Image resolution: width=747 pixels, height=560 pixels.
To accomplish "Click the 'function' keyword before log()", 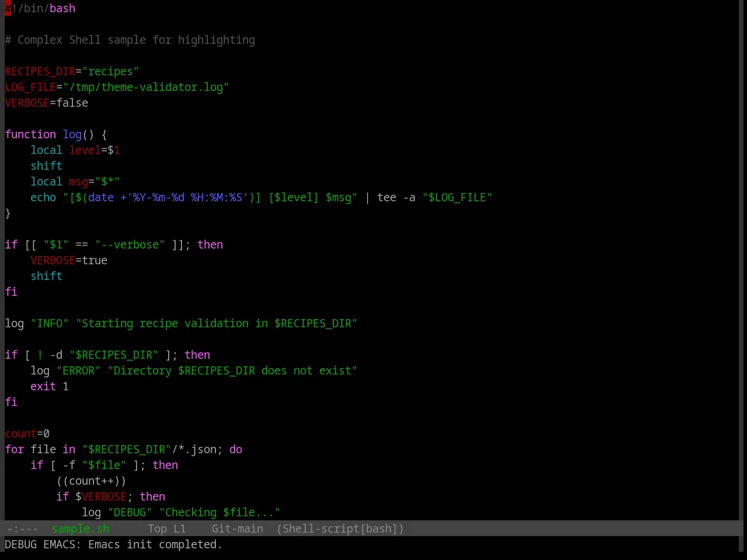I will pos(30,134).
